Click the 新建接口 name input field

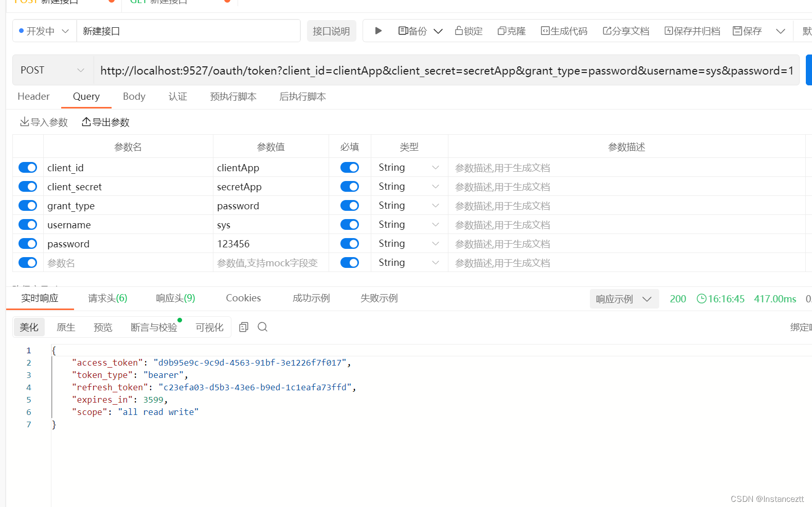[x=188, y=31]
